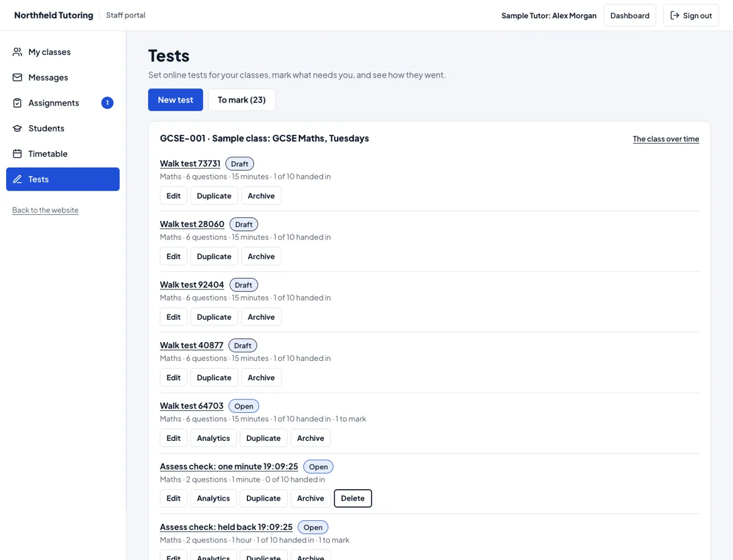This screenshot has width=733, height=560.
Task: Open Walk test 64703 link
Action: [192, 405]
